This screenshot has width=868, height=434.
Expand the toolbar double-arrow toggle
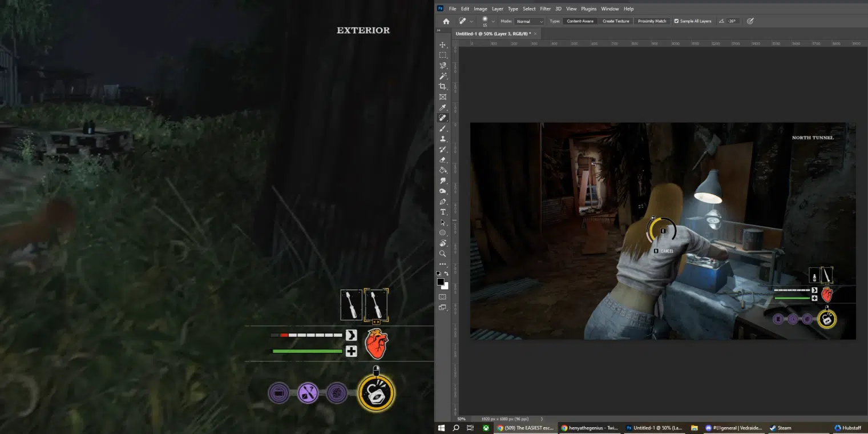439,30
